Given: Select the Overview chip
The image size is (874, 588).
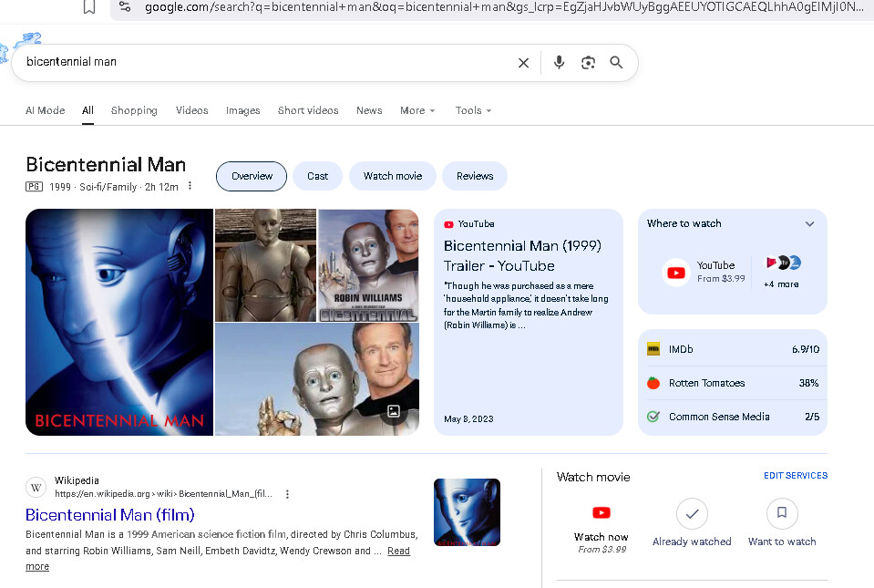Looking at the screenshot, I should pyautogui.click(x=252, y=176).
